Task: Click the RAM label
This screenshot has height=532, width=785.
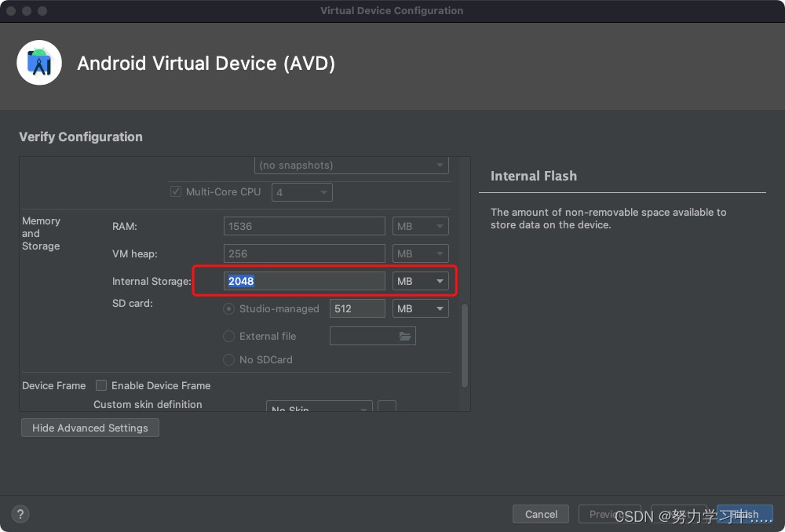Action: click(125, 226)
